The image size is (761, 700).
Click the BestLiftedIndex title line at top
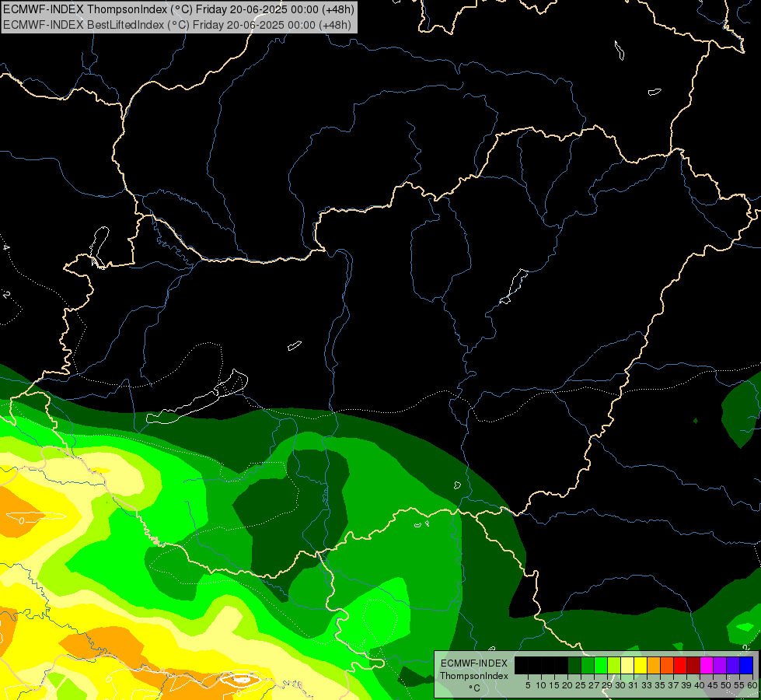(x=177, y=24)
